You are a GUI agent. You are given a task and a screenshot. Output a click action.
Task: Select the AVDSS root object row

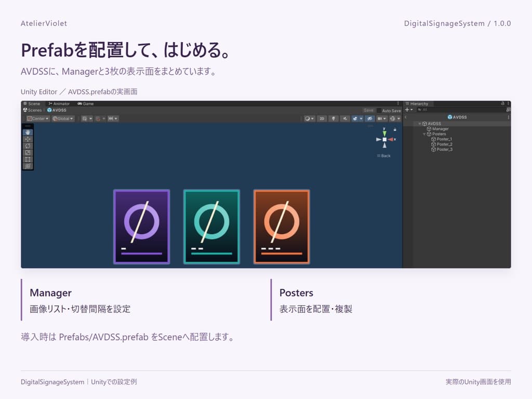pyautogui.click(x=457, y=124)
